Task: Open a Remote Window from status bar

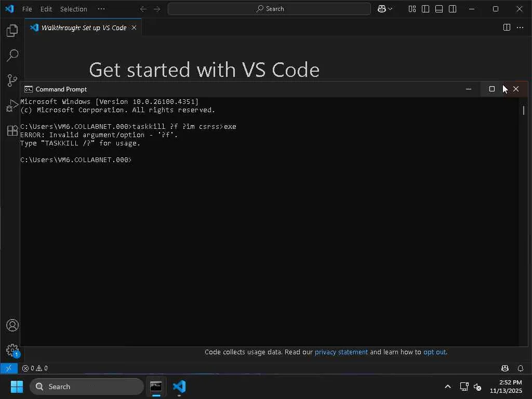Action: (x=9, y=368)
